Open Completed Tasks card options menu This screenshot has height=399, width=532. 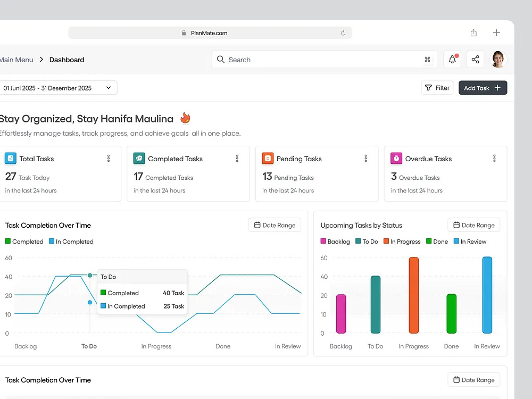pos(237,159)
